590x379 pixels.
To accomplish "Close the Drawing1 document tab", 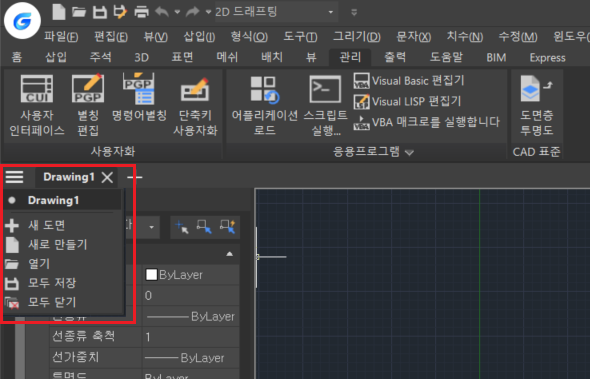I will [107, 177].
